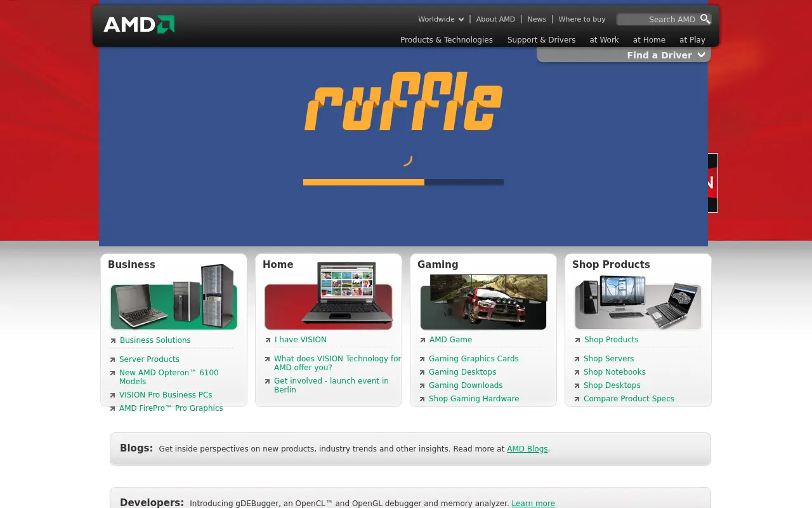Click the search magnifier icon
The image size is (812, 508).
click(x=705, y=19)
